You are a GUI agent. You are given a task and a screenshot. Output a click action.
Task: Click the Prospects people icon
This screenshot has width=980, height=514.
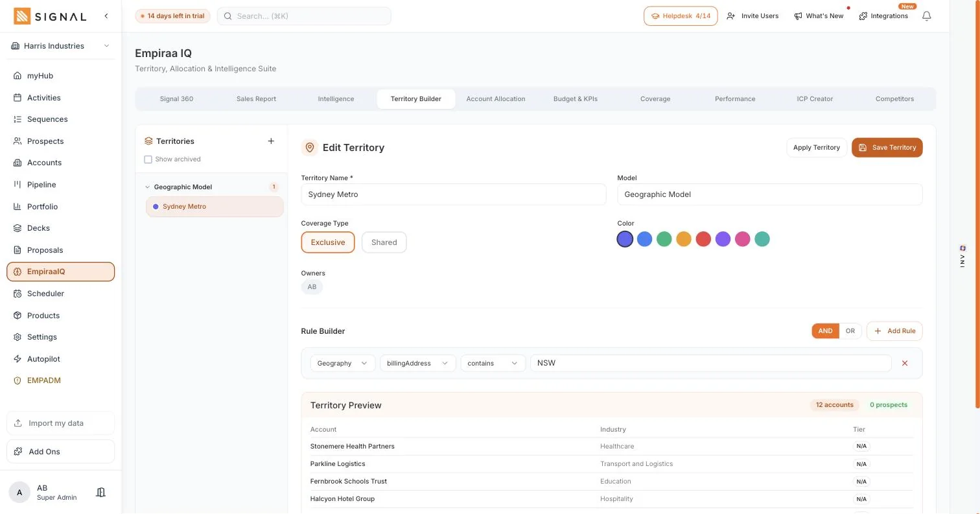(17, 141)
